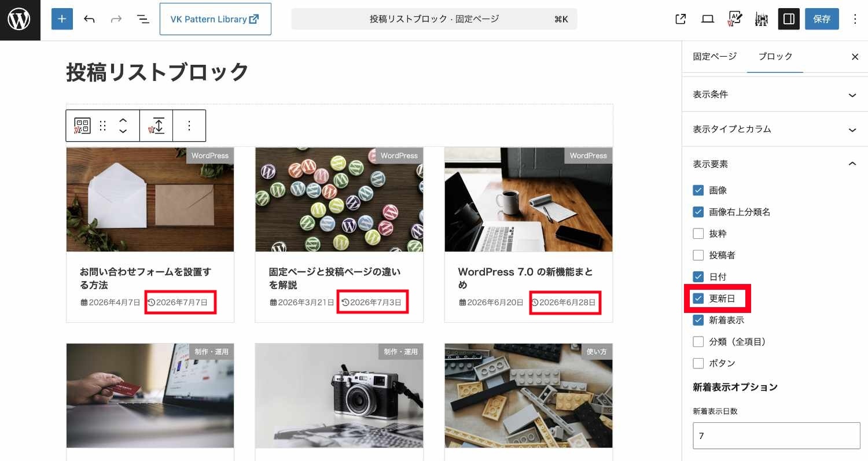Image resolution: width=868 pixels, height=461 pixels.
Task: Open the VK block margin setting icon
Action: click(x=156, y=126)
